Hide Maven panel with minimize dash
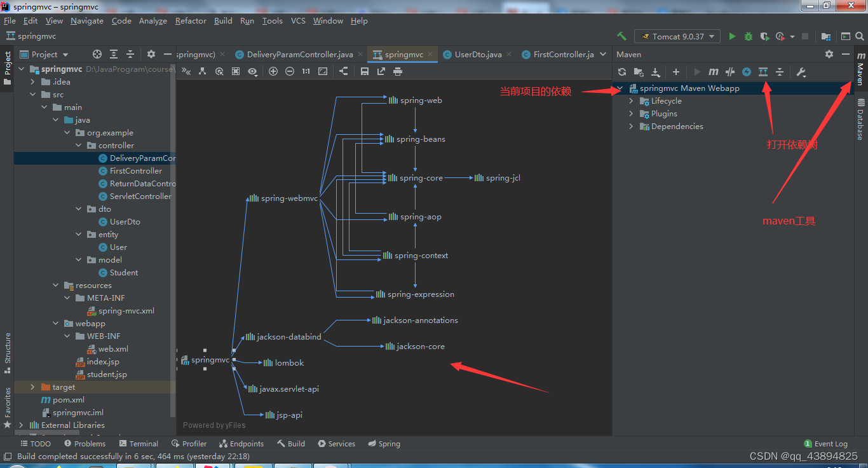868x468 pixels. click(845, 54)
